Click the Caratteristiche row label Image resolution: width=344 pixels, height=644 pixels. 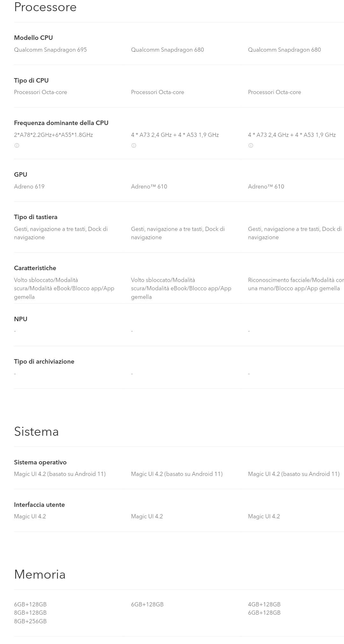coord(35,268)
